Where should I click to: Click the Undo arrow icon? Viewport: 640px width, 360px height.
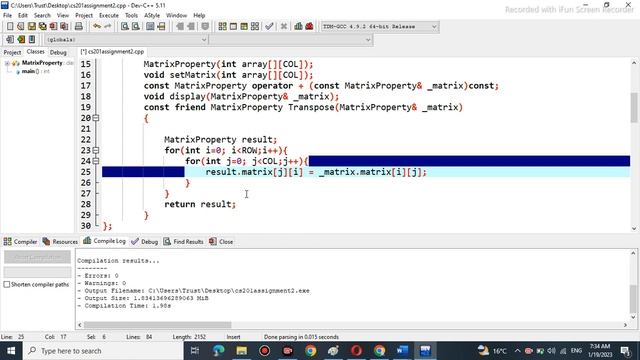(x=97, y=27)
